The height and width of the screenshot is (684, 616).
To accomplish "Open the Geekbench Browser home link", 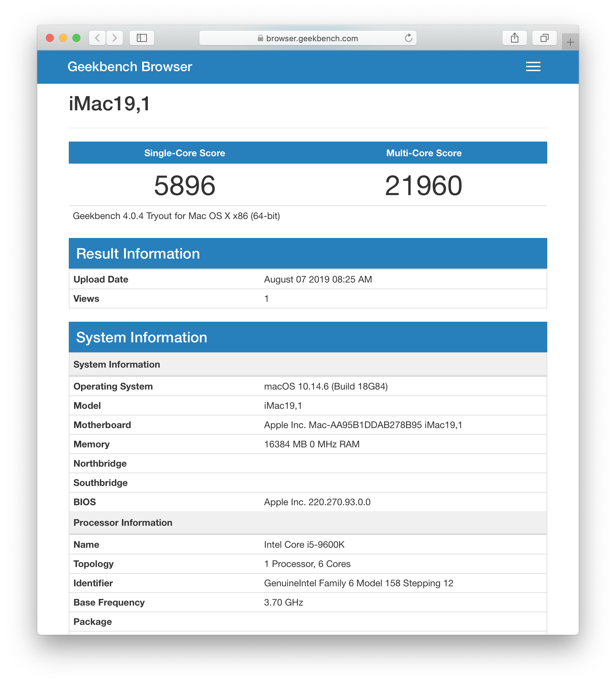I will [x=130, y=67].
